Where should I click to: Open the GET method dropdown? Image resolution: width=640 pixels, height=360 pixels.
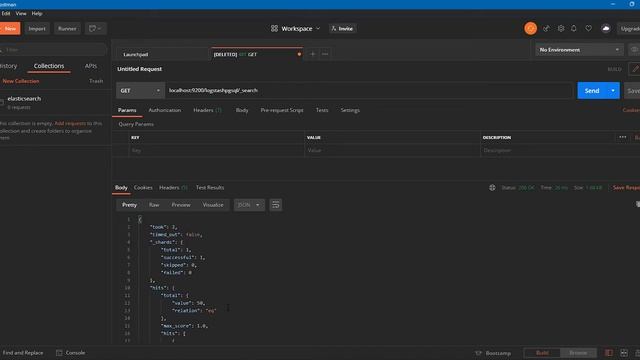pyautogui.click(x=140, y=91)
